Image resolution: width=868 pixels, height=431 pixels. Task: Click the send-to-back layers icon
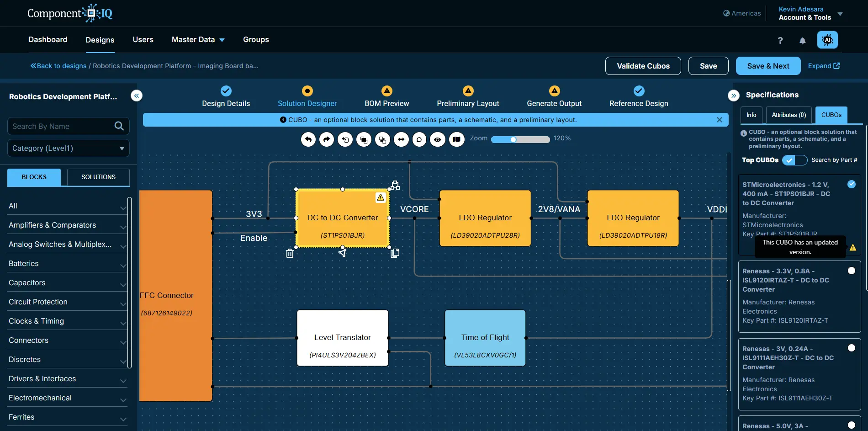(382, 139)
